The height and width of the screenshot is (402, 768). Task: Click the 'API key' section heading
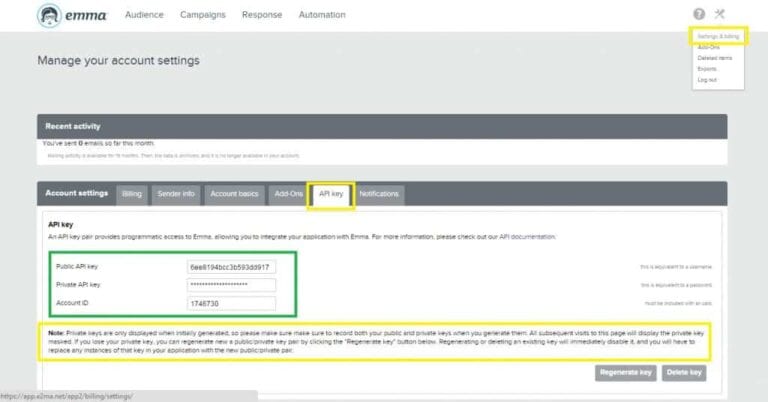pyautogui.click(x=61, y=225)
